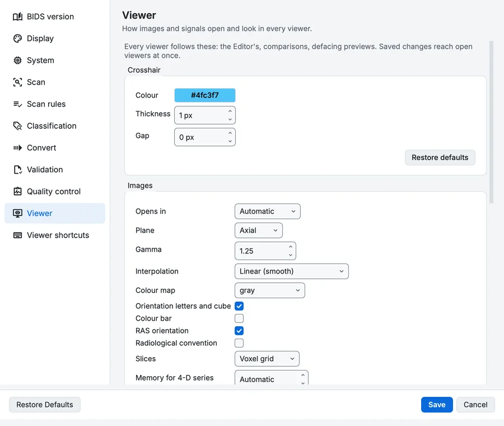
Task: Open the Display settings page
Action: click(x=55, y=38)
